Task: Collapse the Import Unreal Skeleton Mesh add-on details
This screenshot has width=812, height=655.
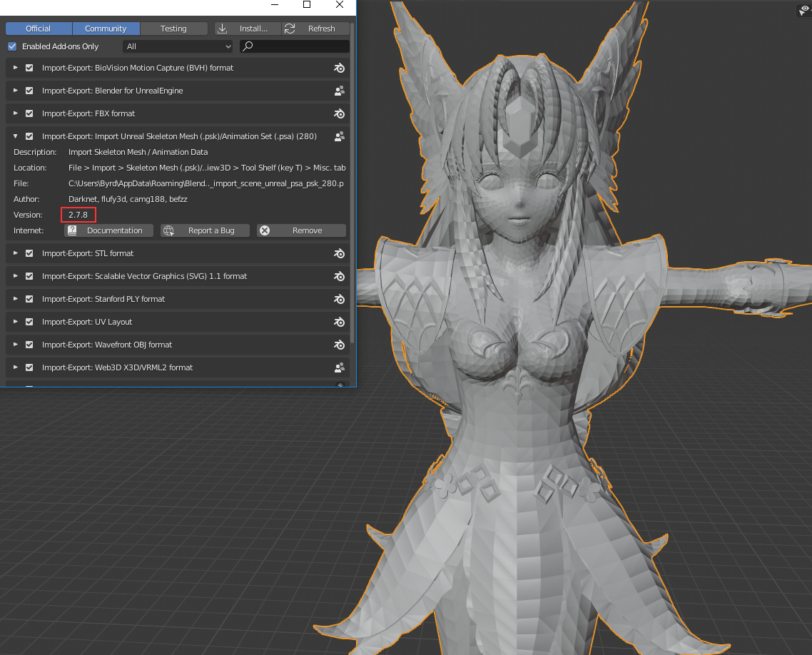Action: 16,136
